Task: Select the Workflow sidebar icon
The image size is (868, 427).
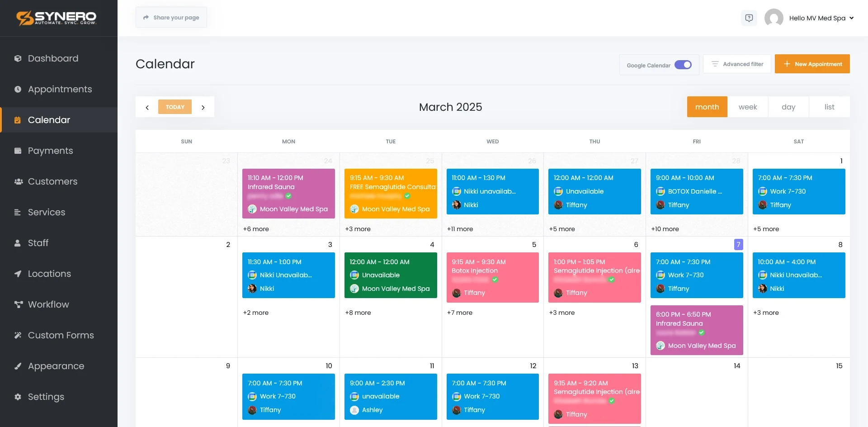Action: 18,304
